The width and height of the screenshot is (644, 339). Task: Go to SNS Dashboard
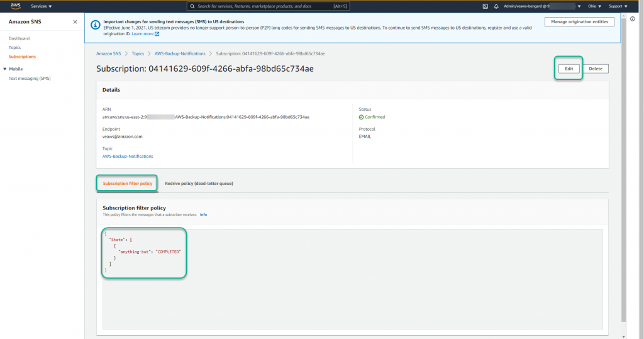click(x=19, y=38)
